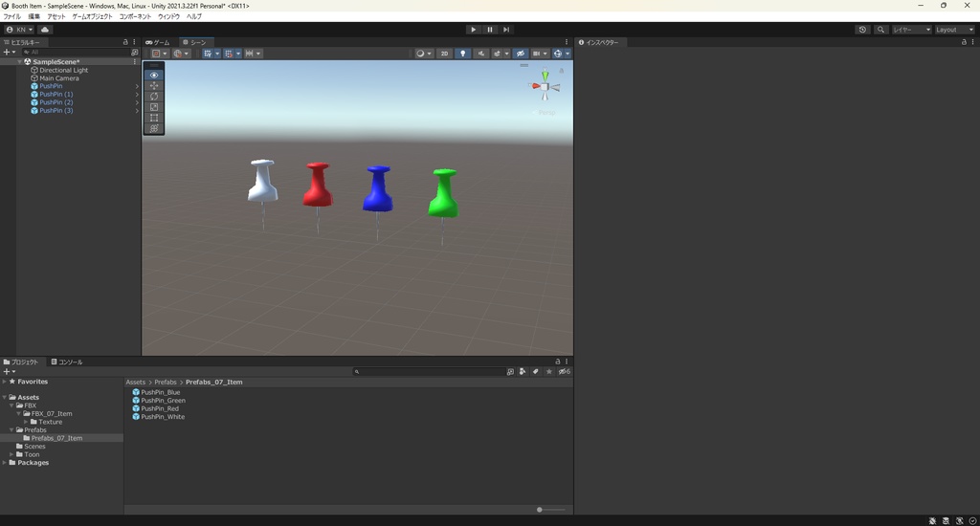Open the undo history icon
Screen dimensions: 980x526
click(862, 30)
